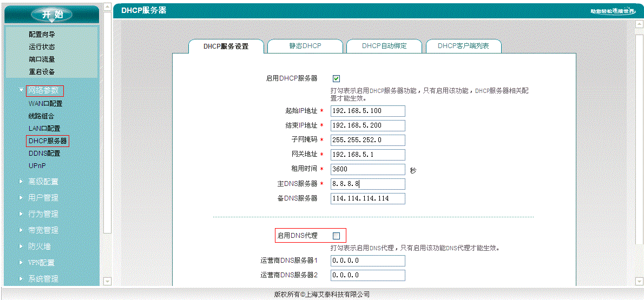
Task: Click sidebar scrollbar down arrow
Action: pos(107,281)
